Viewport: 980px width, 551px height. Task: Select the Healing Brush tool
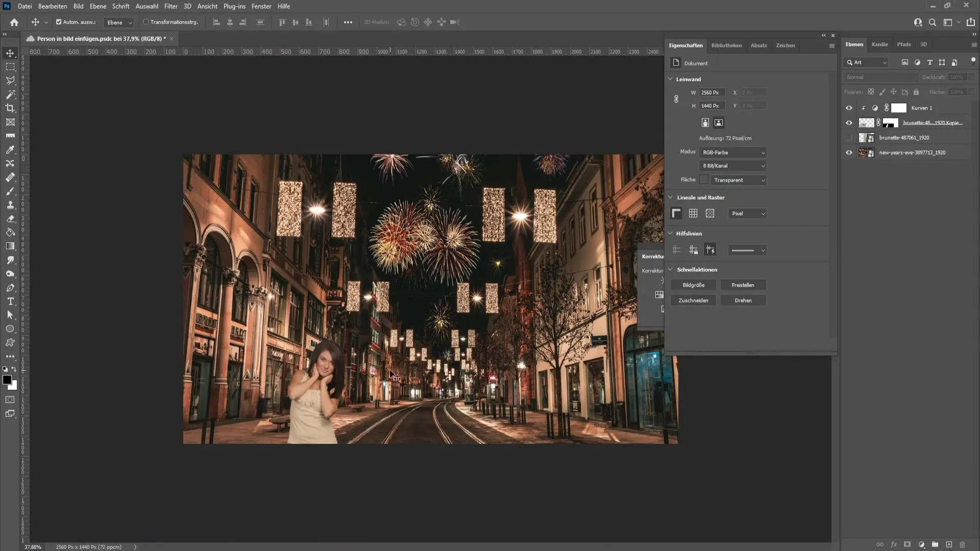pyautogui.click(x=10, y=177)
